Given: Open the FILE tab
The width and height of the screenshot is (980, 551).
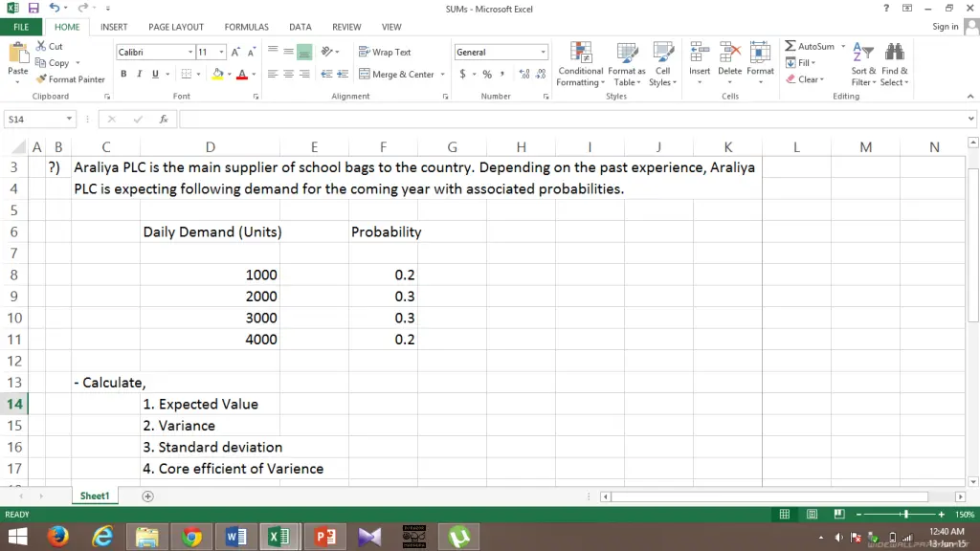Looking at the screenshot, I should 21,27.
